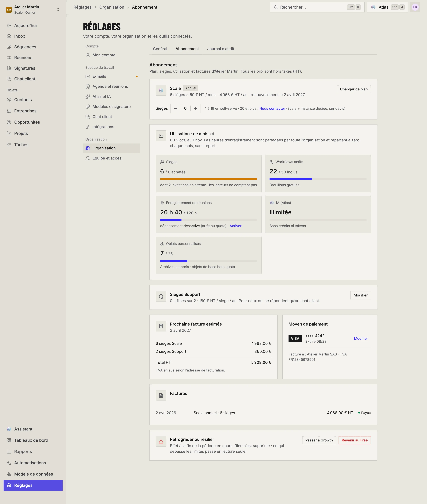Switch to the Journal d'audit tab

tap(220, 49)
